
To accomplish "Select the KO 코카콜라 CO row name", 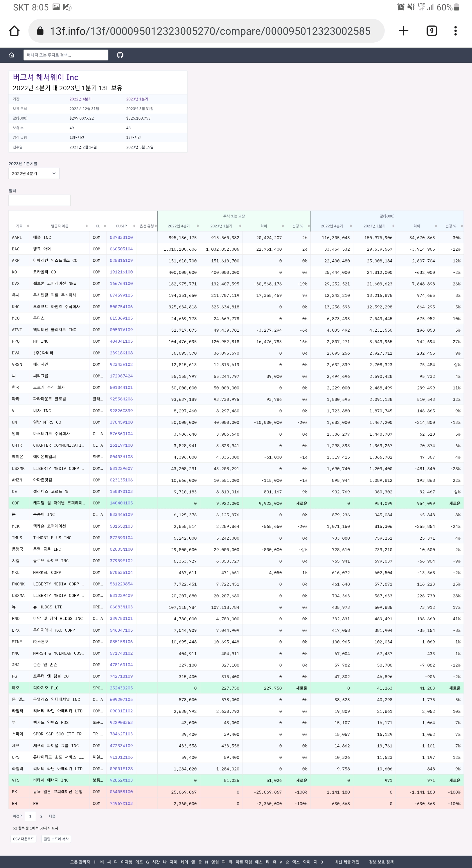I will point(45,272).
